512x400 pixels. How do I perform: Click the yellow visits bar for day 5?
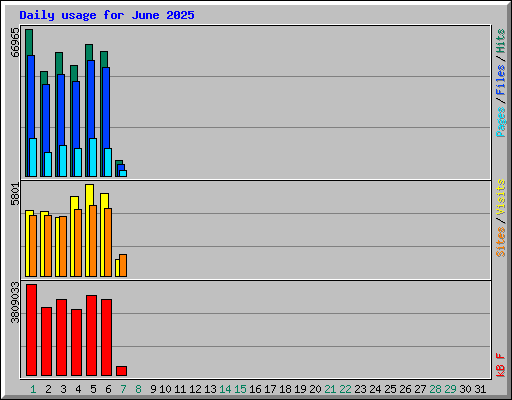pos(87,230)
